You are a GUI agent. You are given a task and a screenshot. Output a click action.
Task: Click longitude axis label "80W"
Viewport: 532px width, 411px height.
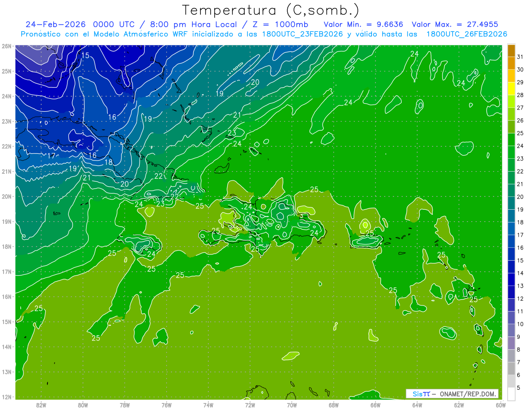click(x=83, y=405)
